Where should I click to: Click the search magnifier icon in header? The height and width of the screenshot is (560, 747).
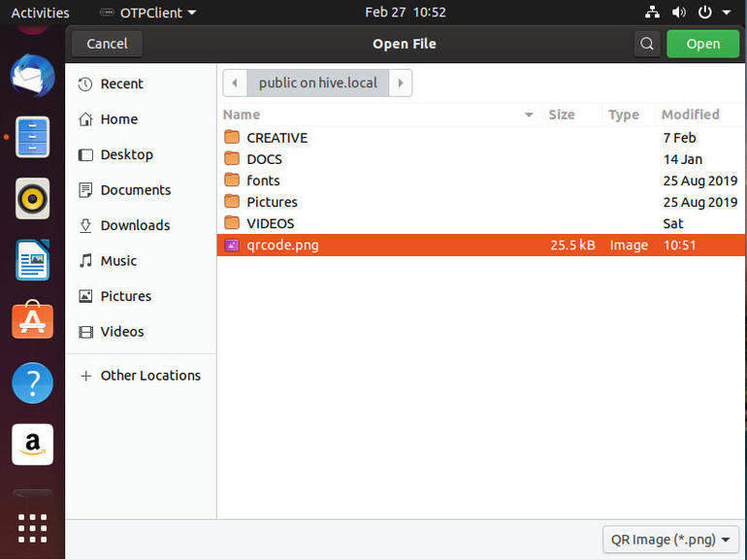pyautogui.click(x=647, y=44)
